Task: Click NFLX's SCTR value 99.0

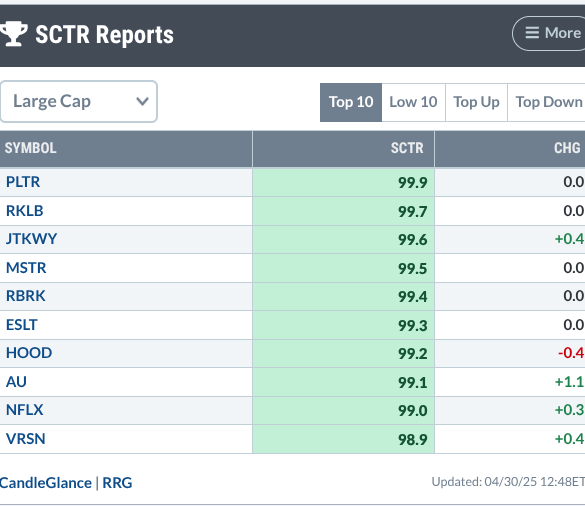Action: pos(413,411)
